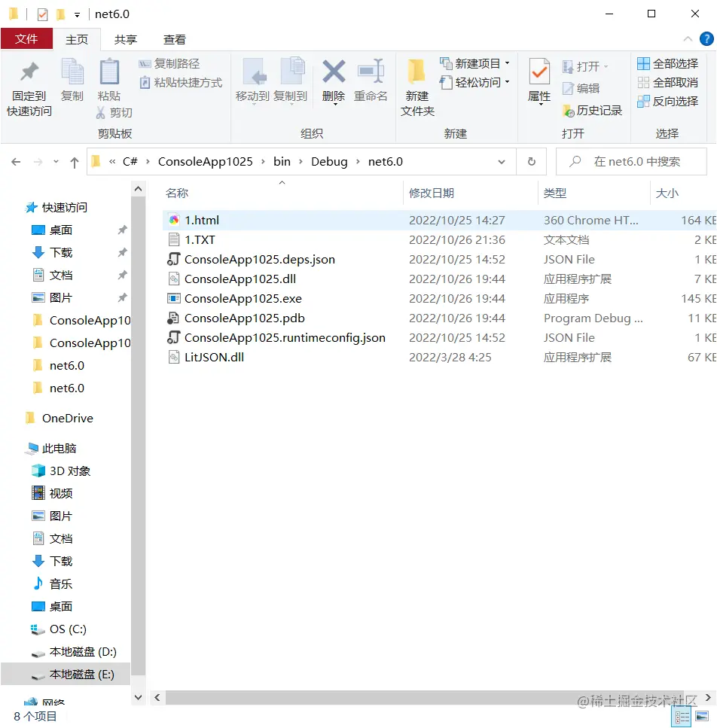Click Paste Shortcut (粘贴快捷方式)

tap(181, 83)
